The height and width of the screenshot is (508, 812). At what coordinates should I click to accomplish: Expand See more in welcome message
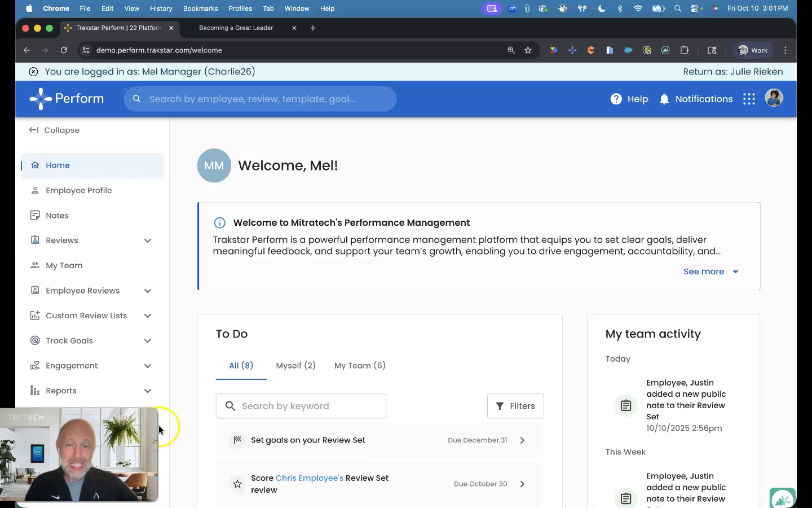coord(710,271)
